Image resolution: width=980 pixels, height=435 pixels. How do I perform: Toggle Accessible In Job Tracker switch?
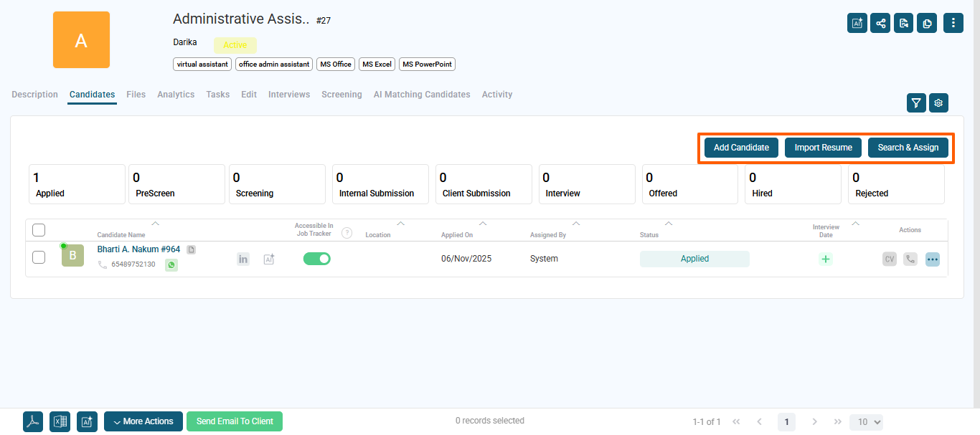317,259
